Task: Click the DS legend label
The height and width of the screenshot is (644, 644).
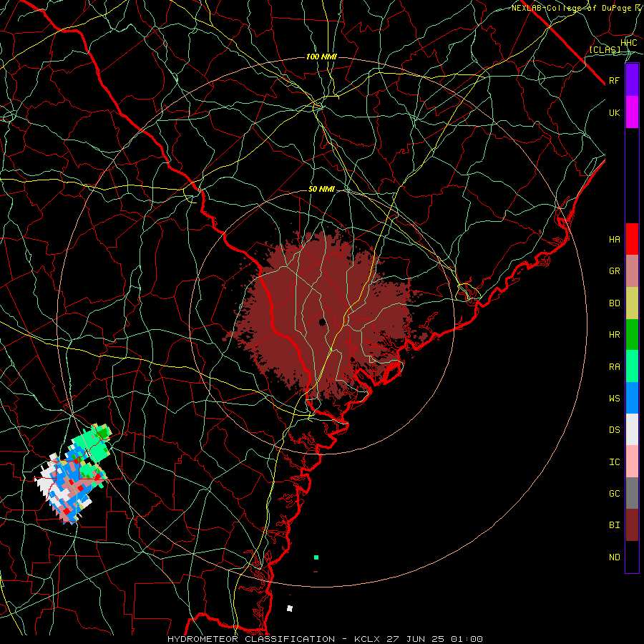Action: click(615, 430)
